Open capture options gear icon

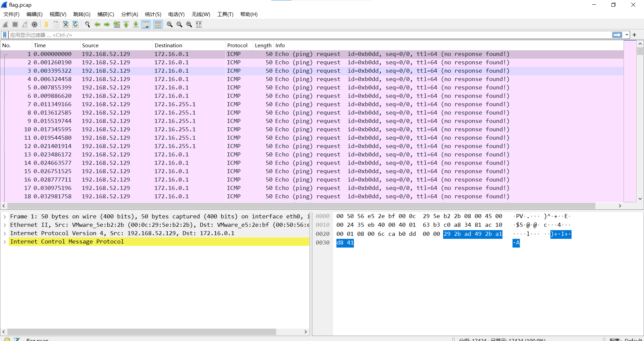click(35, 24)
